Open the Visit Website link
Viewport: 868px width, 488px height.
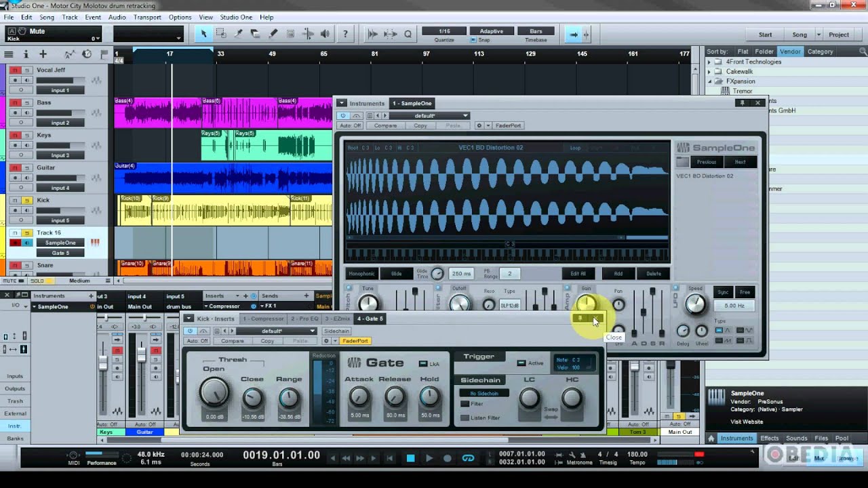(747, 422)
